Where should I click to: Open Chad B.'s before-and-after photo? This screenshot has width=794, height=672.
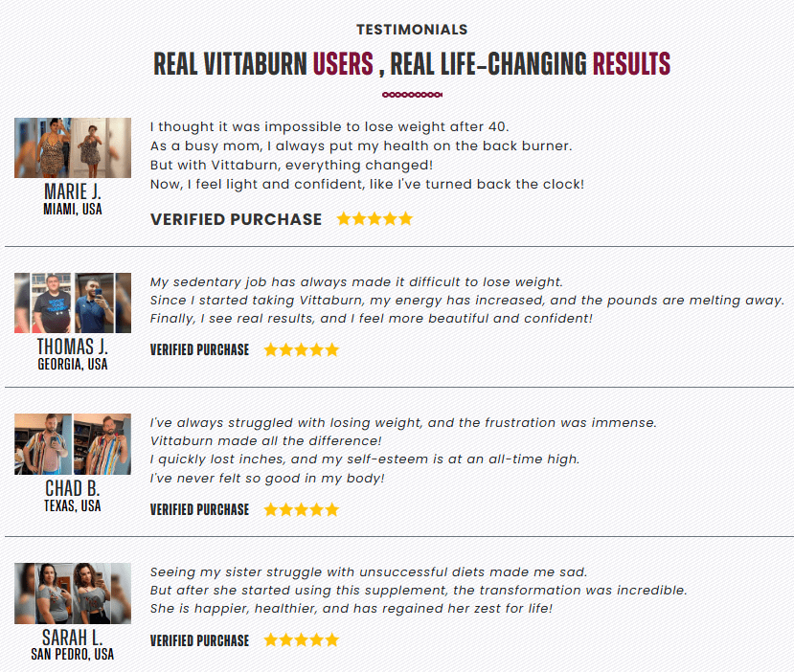73,444
